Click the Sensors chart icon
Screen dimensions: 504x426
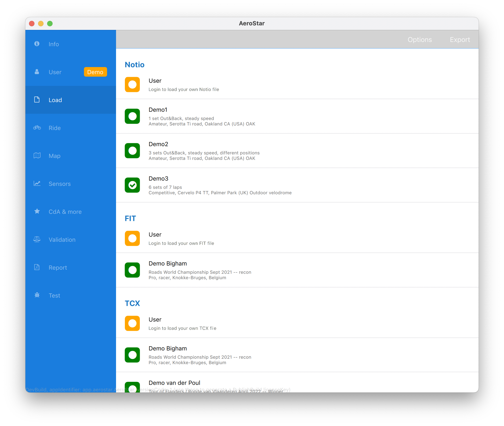[x=37, y=184]
